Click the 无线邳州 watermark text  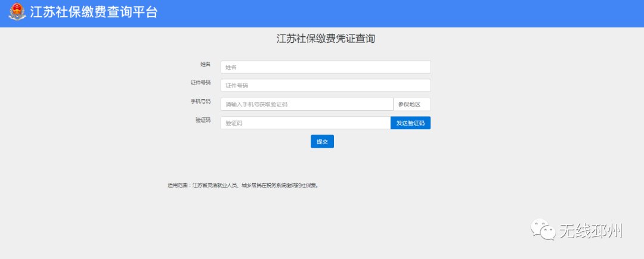(x=590, y=230)
